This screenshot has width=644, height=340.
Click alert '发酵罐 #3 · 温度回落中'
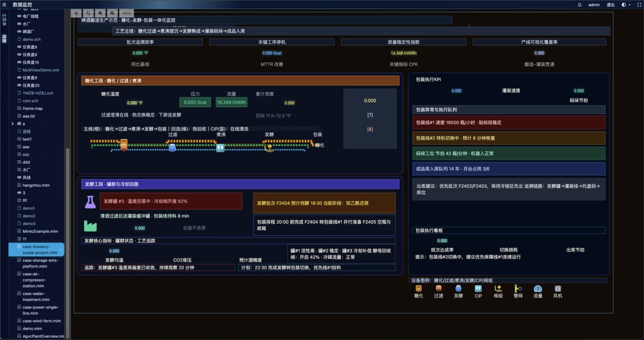pos(171,201)
